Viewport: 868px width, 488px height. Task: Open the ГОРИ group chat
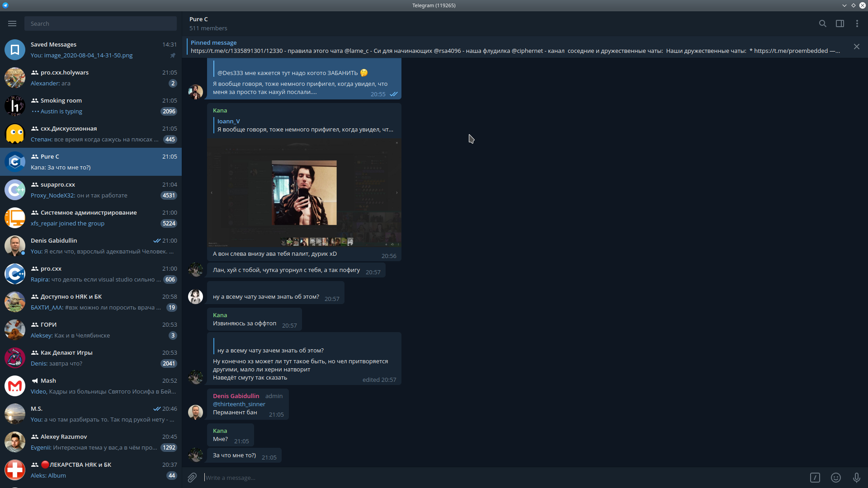coord(91,330)
